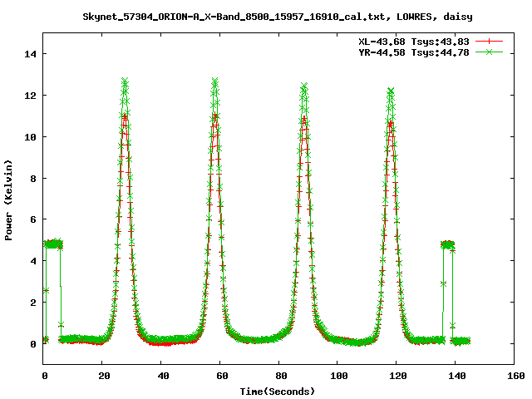
Task: Mark the first peak top near 28 seconds
Action: (x=125, y=81)
